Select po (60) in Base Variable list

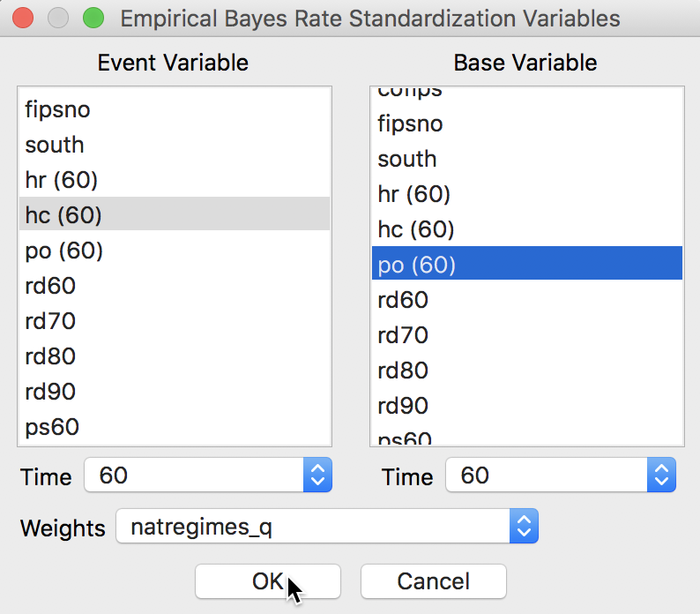click(527, 263)
